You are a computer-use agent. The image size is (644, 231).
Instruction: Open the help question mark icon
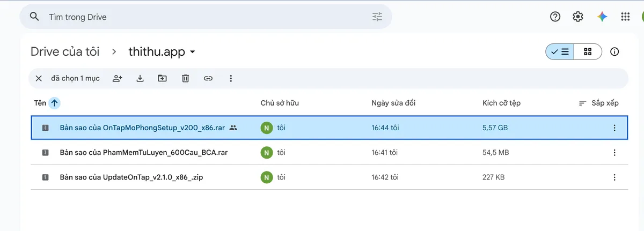(555, 17)
